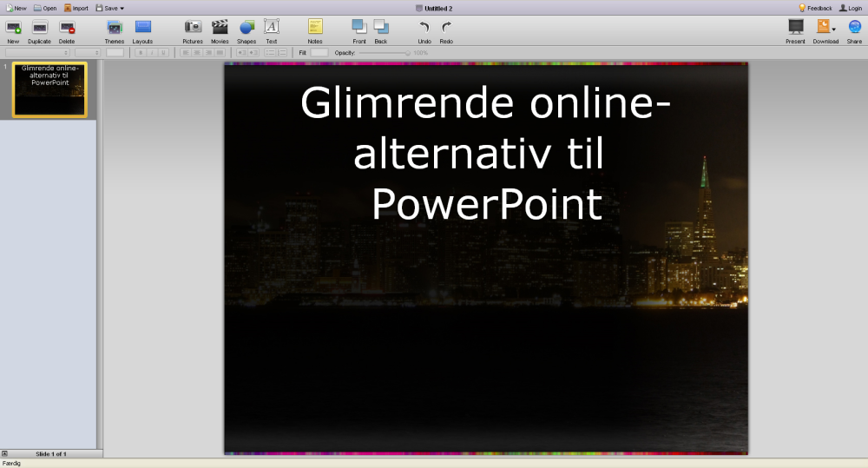Click the Untitled 2 document title
The width and height of the screenshot is (868, 468).
point(438,9)
